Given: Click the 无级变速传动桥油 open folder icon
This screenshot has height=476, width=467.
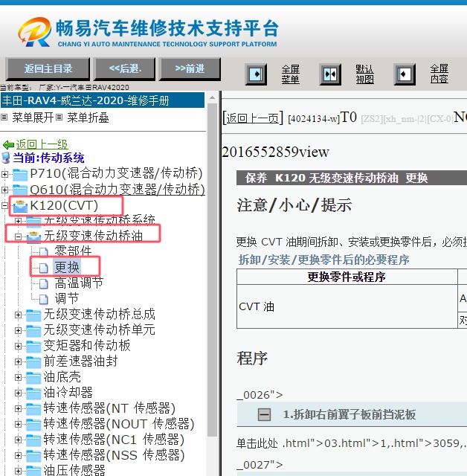Looking at the screenshot, I should (33, 237).
